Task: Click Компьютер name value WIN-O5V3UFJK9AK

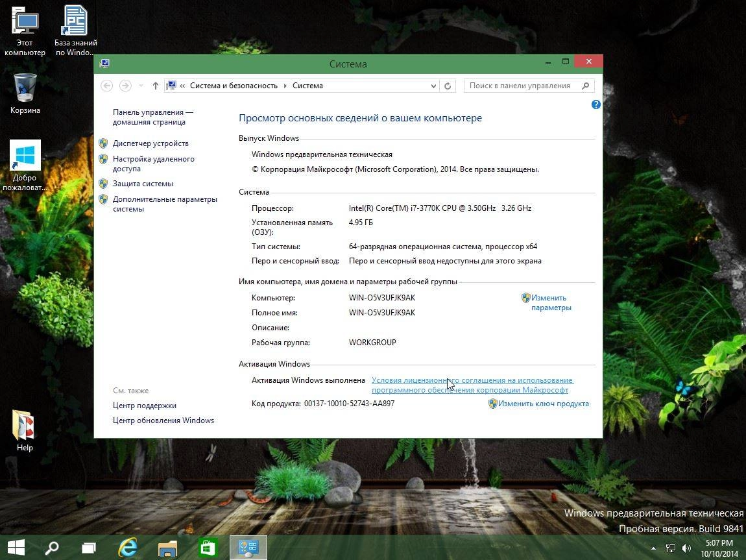Action: click(381, 298)
